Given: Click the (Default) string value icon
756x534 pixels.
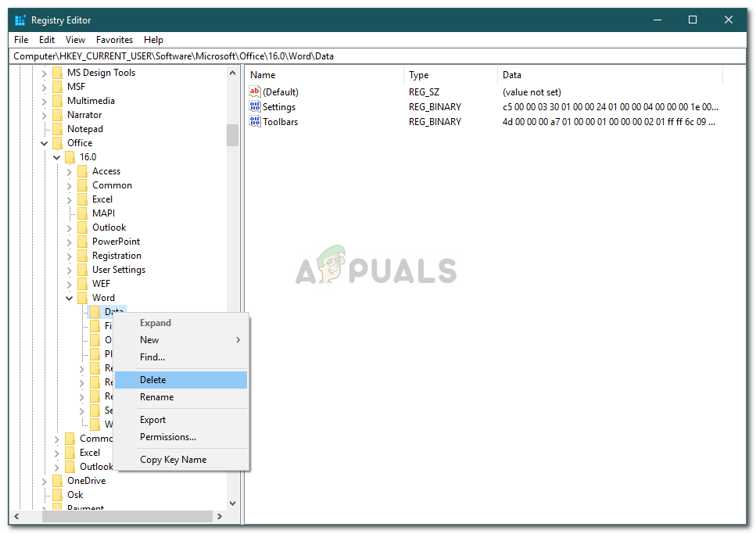Looking at the screenshot, I should [255, 91].
